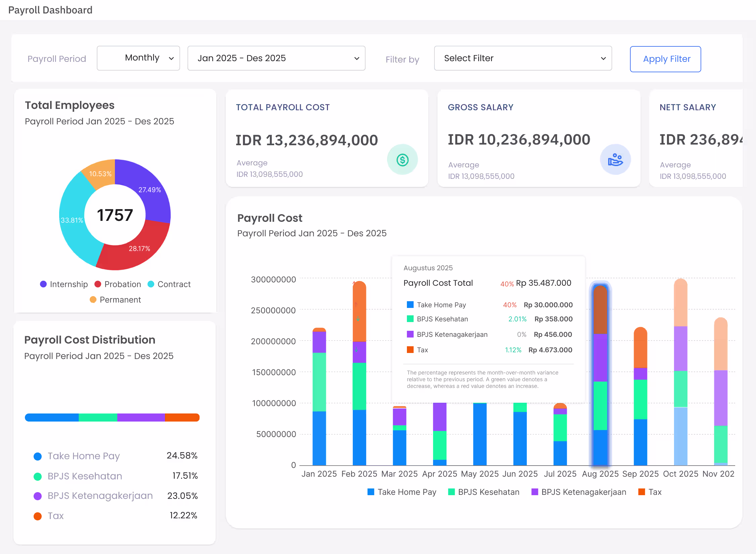756x554 pixels.
Task: Toggle Permanent legend in the employees donut chart
Action: [115, 300]
